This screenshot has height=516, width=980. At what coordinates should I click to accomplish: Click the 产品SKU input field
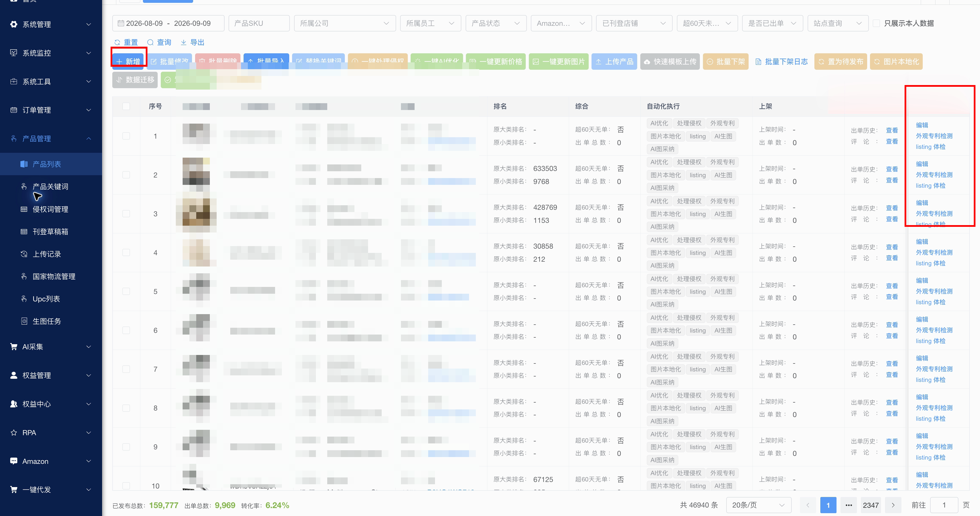point(259,23)
